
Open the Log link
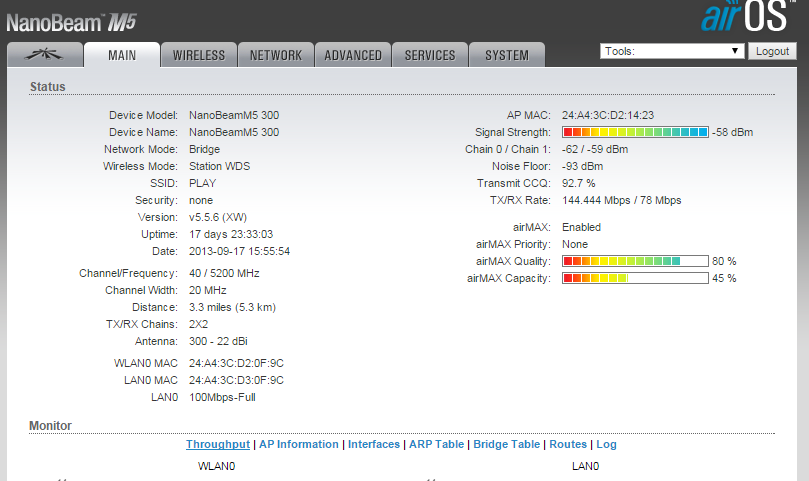click(x=606, y=444)
